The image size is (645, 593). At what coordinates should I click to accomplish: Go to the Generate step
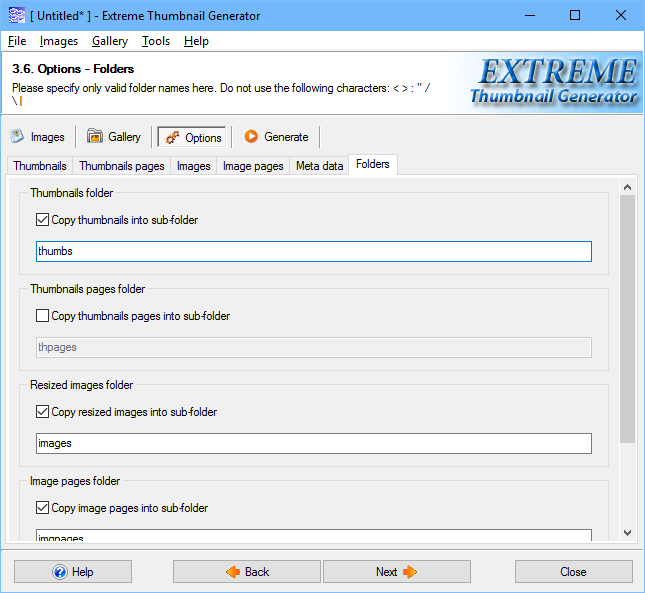click(276, 137)
